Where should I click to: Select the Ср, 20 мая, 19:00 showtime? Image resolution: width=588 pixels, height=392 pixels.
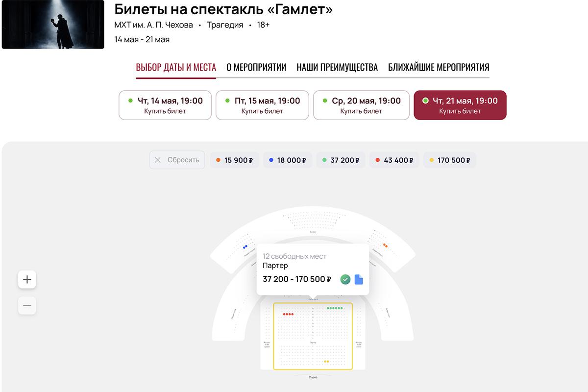tap(361, 105)
